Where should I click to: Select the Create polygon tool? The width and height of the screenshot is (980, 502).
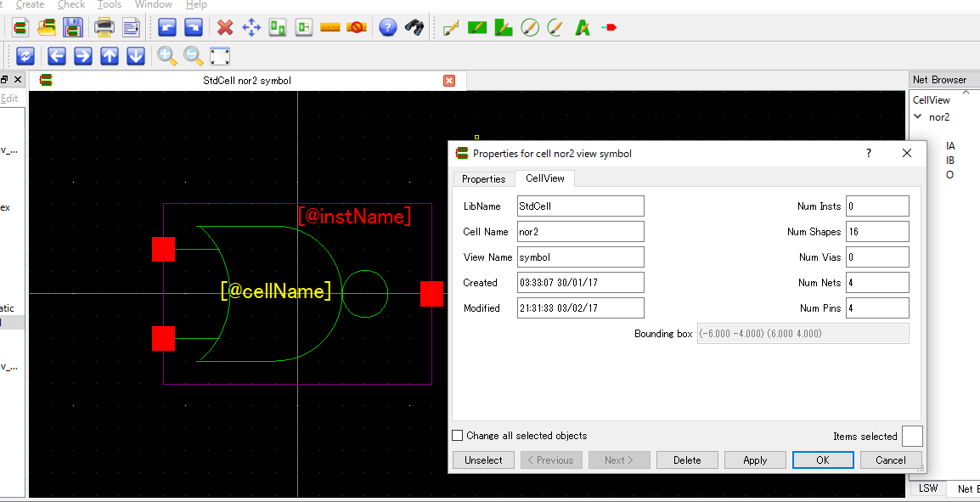pos(504,27)
